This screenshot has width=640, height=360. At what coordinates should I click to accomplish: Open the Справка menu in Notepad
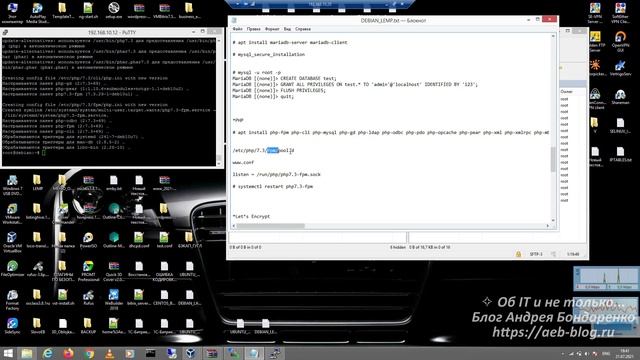click(x=303, y=29)
